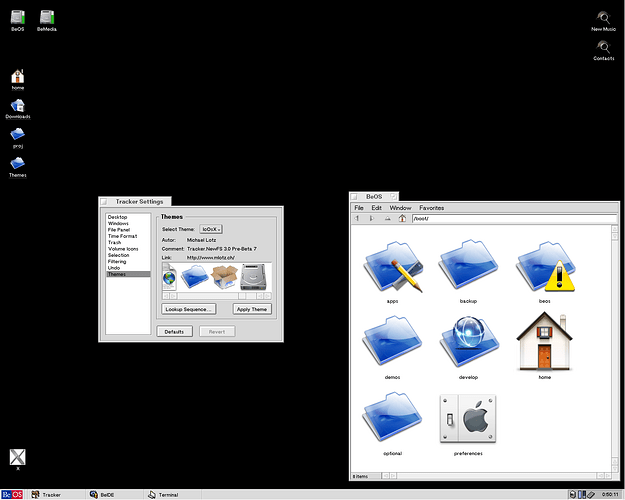
Task: Select Trash in settings list
Action: pyautogui.click(x=128, y=242)
